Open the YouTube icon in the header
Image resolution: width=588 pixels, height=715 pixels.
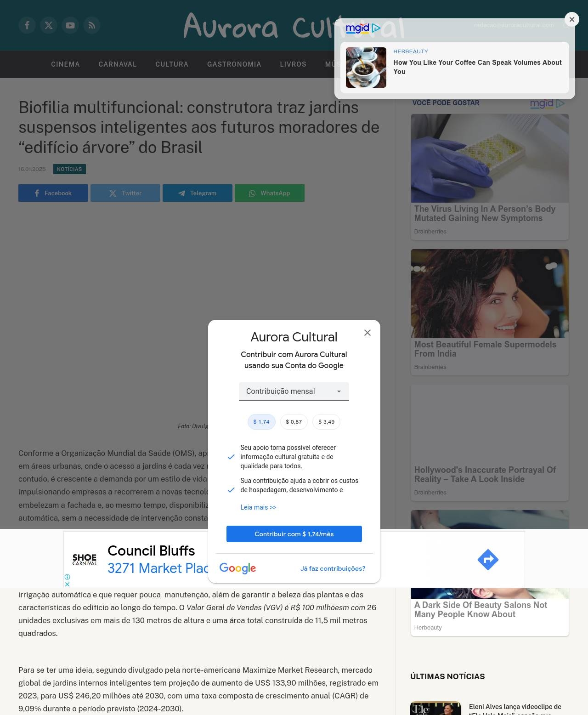coord(70,25)
